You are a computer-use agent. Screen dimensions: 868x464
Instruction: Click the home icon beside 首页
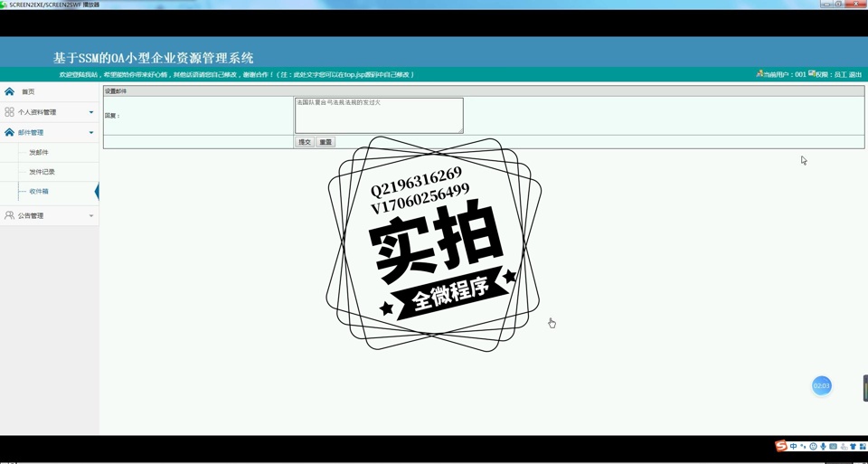pyautogui.click(x=9, y=91)
